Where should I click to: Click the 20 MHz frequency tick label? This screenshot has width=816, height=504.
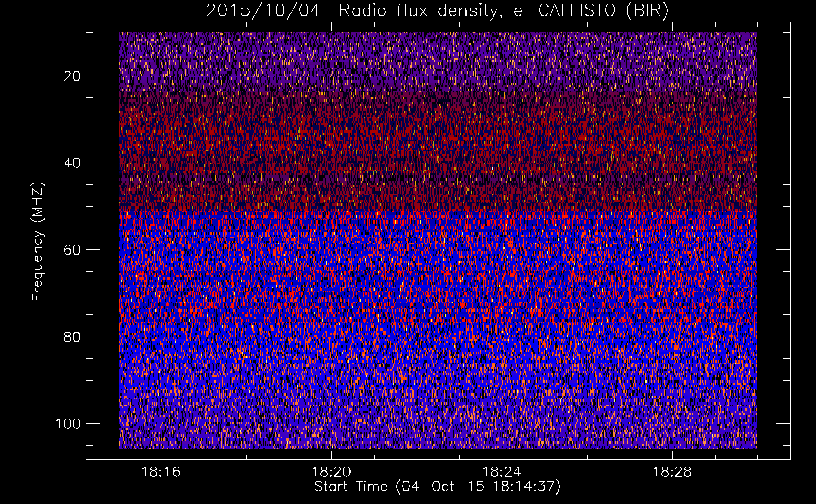[x=73, y=76]
